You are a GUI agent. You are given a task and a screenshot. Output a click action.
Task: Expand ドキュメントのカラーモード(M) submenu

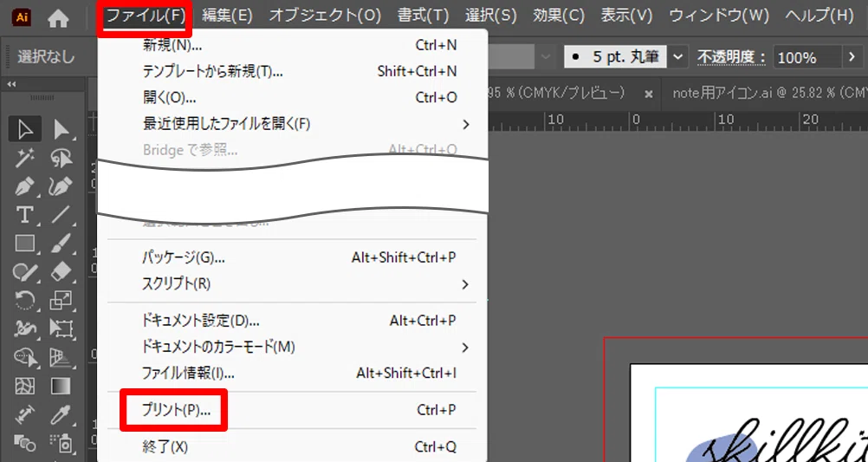click(292, 347)
